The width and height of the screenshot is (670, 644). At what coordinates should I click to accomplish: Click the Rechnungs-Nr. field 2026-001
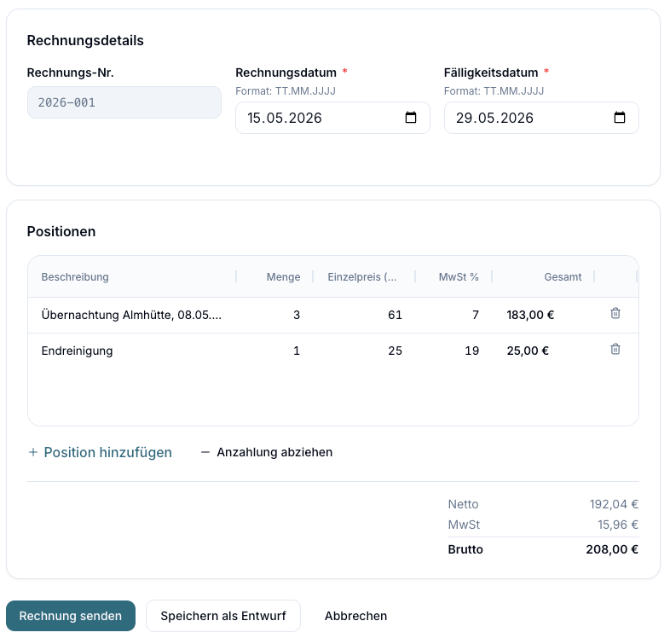124,102
